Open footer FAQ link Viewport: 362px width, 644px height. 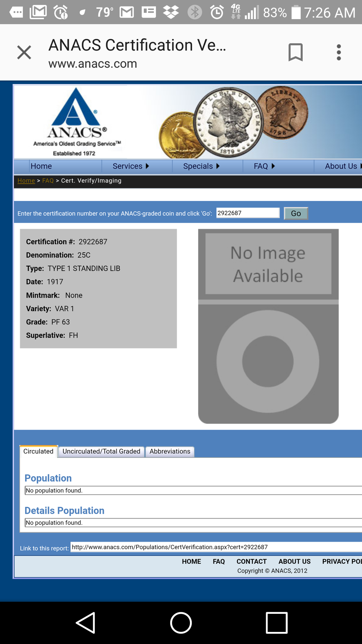coord(219,561)
